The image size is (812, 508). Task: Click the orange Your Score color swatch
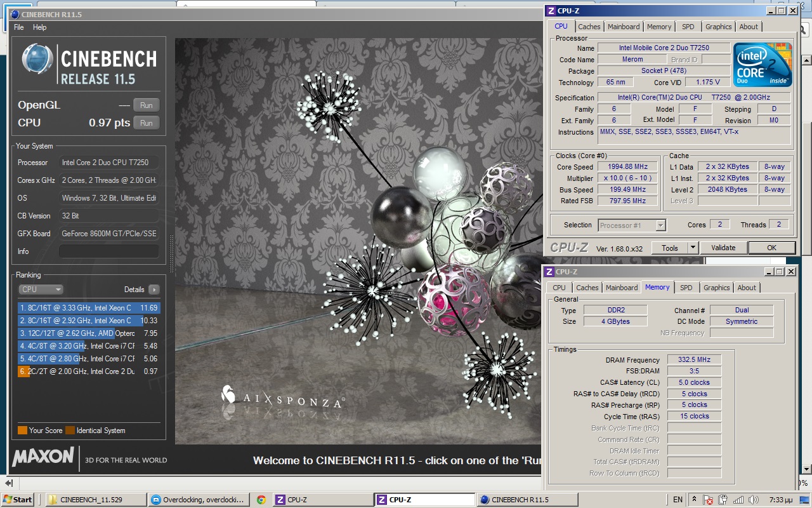click(22, 431)
